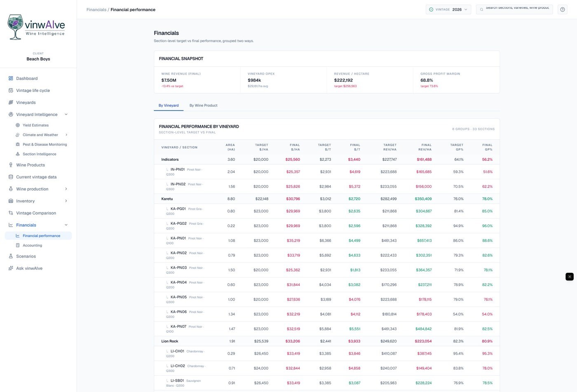Open Current vintage data page
The width and height of the screenshot is (577, 392).
(x=38, y=177)
